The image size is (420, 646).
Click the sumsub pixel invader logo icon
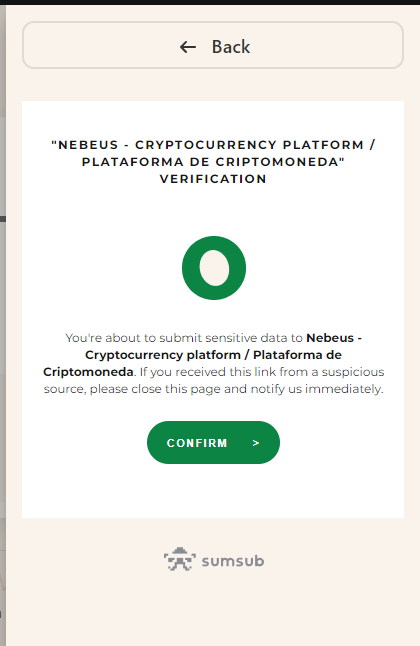[x=180, y=559]
